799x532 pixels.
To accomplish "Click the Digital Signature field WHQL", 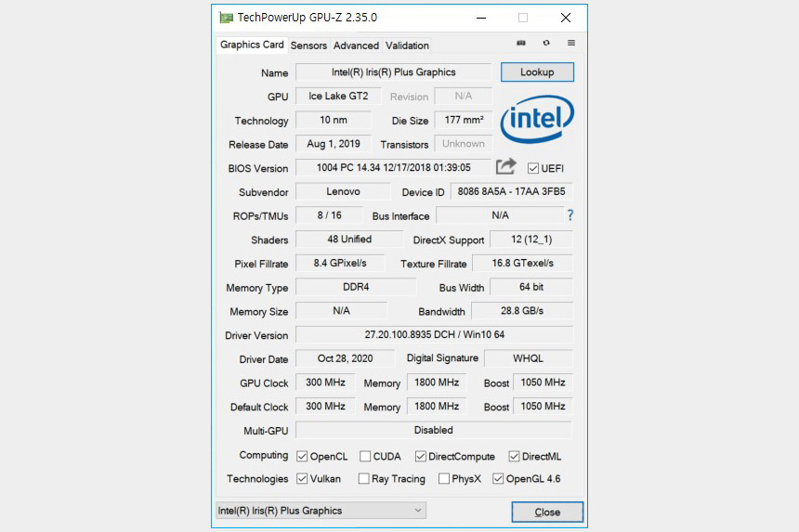I will 529,358.
